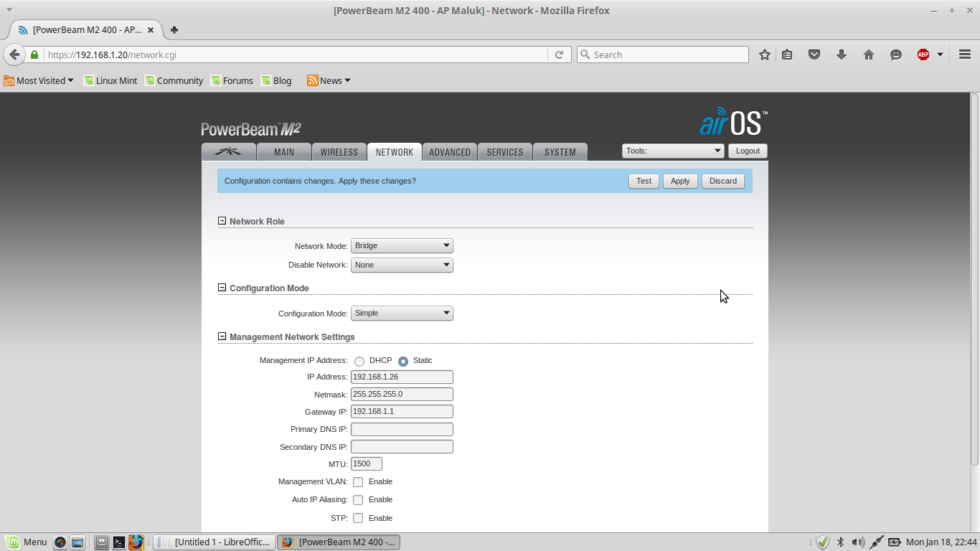Open the bookmarks list icon
980x551 pixels.
[x=787, y=55]
